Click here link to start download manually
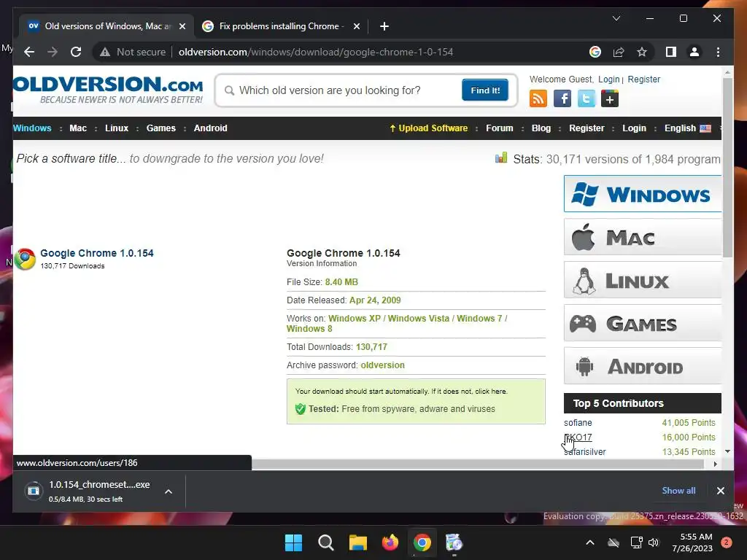The image size is (747, 560). (491, 392)
